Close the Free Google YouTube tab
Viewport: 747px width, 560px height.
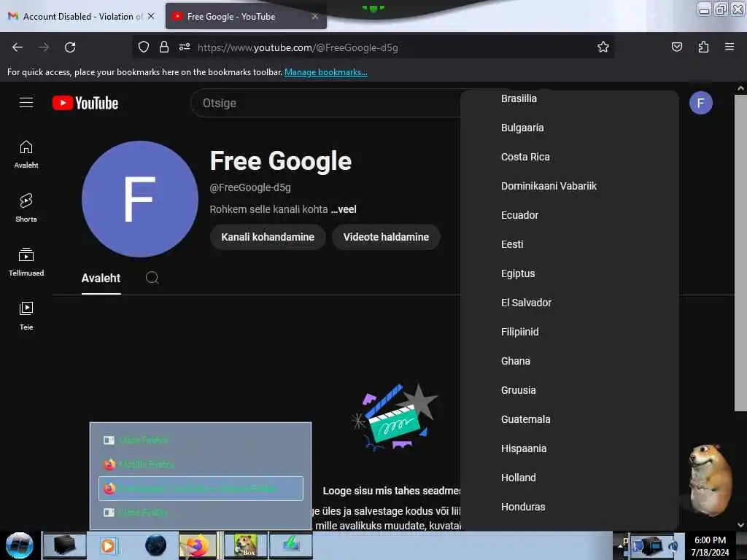coord(315,16)
